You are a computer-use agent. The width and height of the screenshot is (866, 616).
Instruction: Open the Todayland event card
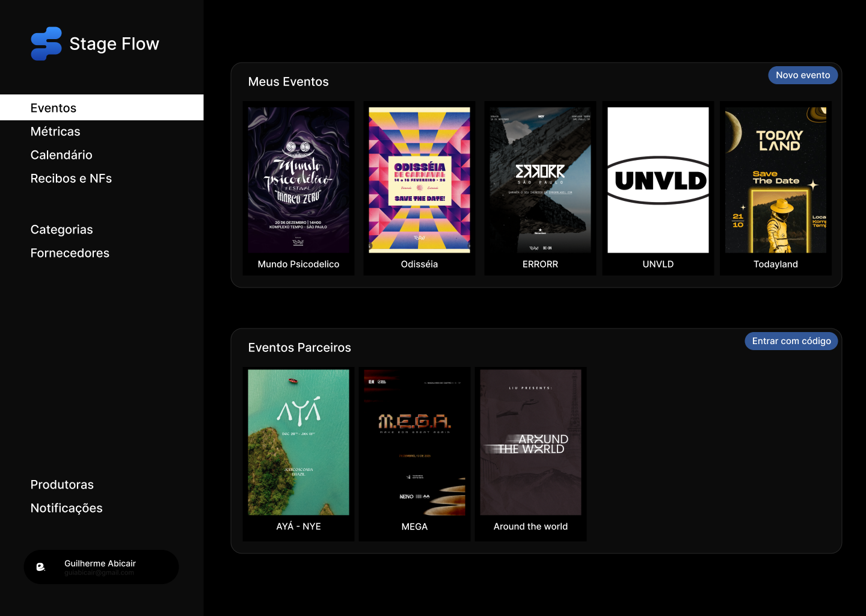[x=776, y=188]
